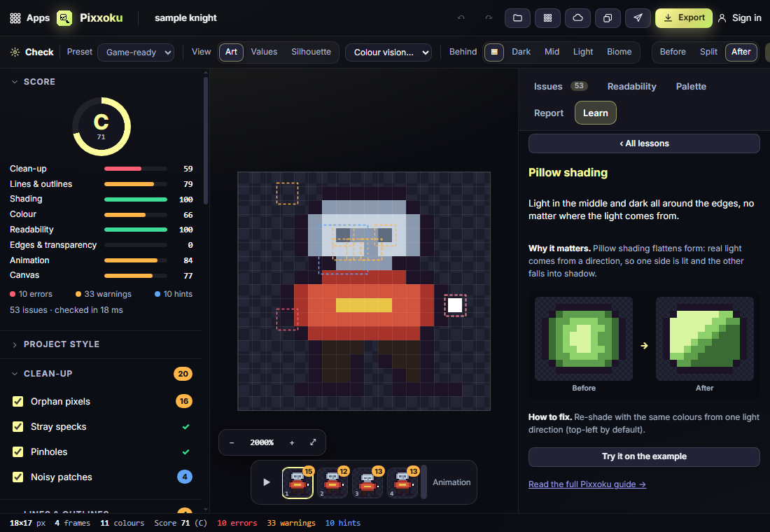Viewport: 770px width, 532px height.
Task: Select animation frame 3 thumbnail
Action: pyautogui.click(x=367, y=483)
